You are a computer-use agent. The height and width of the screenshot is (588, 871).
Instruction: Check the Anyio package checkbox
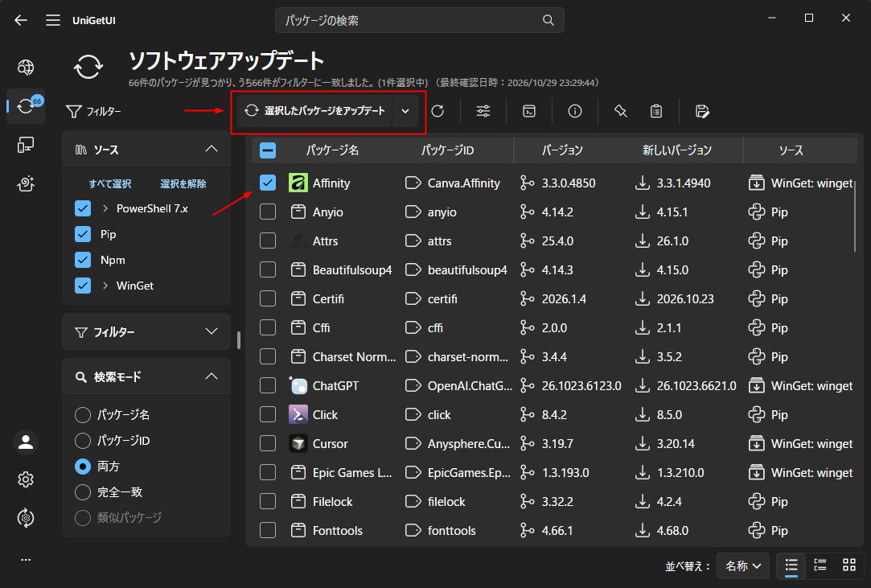(x=268, y=212)
